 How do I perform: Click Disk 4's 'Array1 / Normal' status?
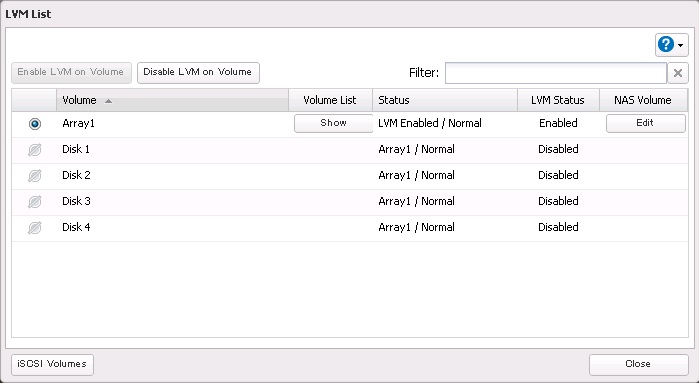pos(416,227)
